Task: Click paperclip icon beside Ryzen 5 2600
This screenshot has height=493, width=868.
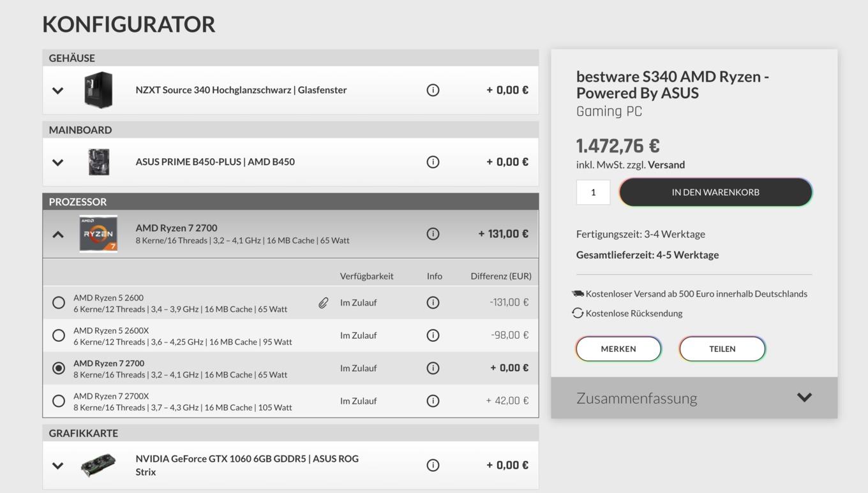Action: click(x=324, y=303)
